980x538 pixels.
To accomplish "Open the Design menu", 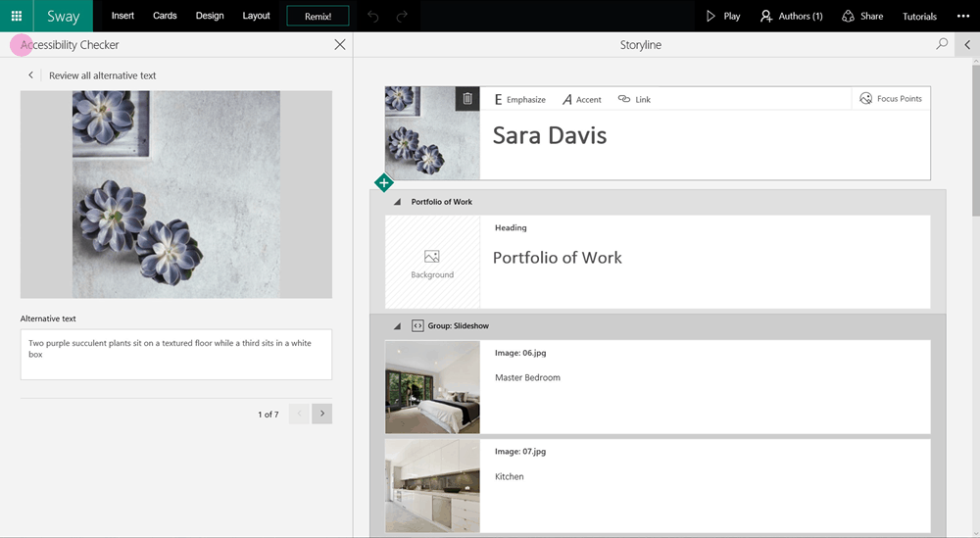I will 210,16.
